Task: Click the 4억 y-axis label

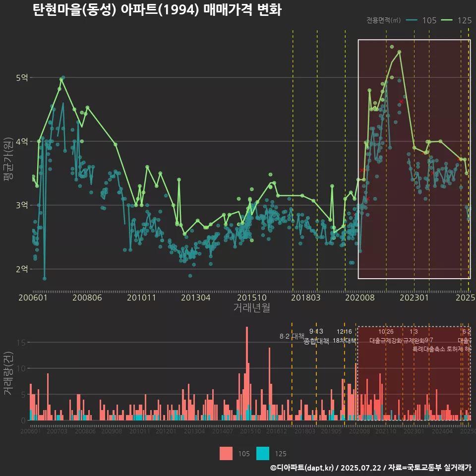Action: tap(22, 141)
